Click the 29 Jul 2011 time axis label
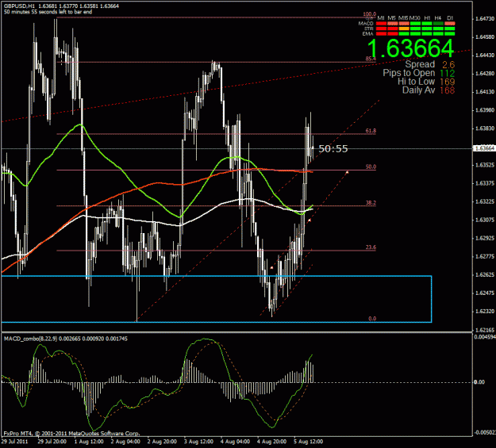496x448 pixels. coord(15,442)
